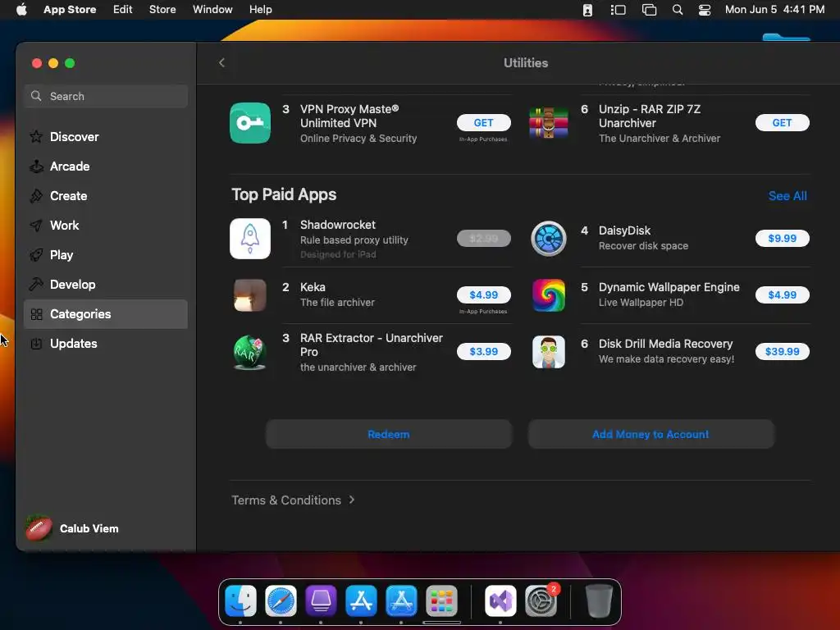Open the Trash in the Dock
840x630 pixels.
598,601
